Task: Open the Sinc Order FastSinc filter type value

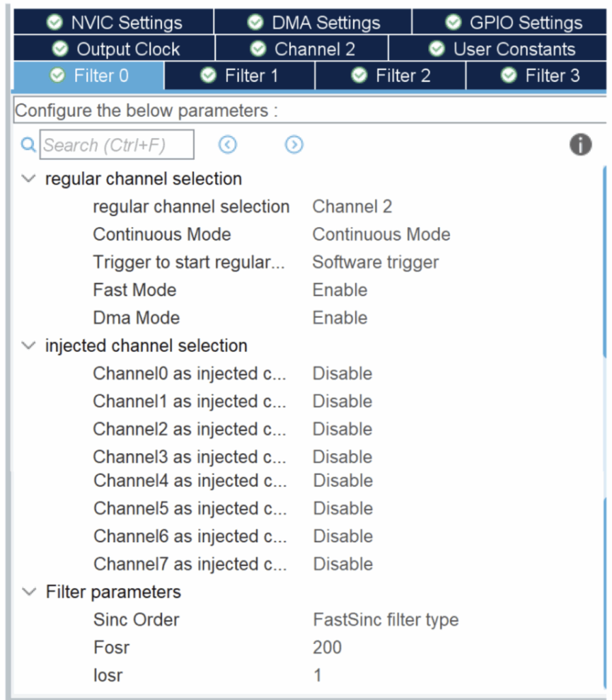Action: click(385, 620)
